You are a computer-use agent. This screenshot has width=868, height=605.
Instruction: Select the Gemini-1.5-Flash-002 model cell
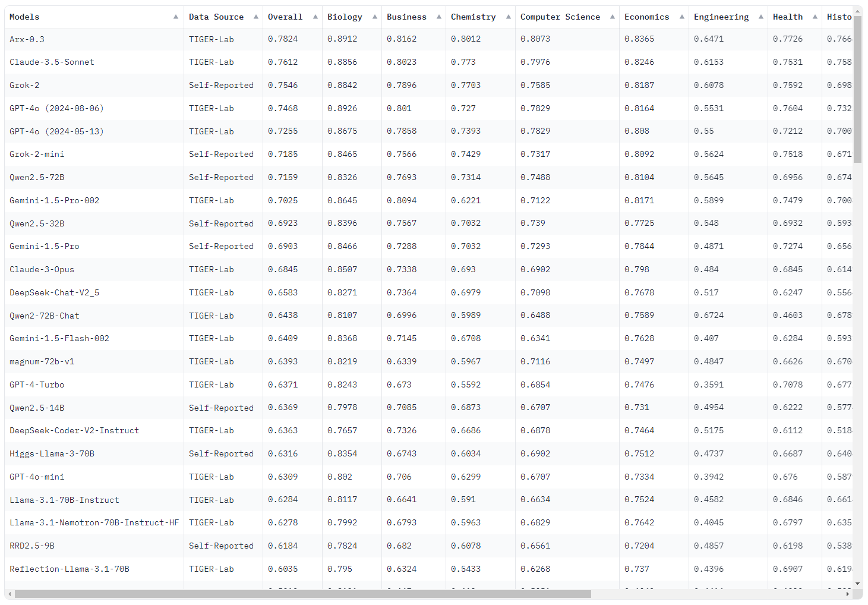click(94, 338)
